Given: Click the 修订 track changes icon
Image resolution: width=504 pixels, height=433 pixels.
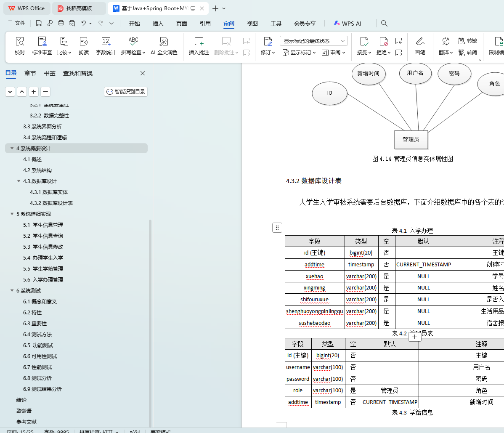Looking at the screenshot, I should (x=268, y=42).
